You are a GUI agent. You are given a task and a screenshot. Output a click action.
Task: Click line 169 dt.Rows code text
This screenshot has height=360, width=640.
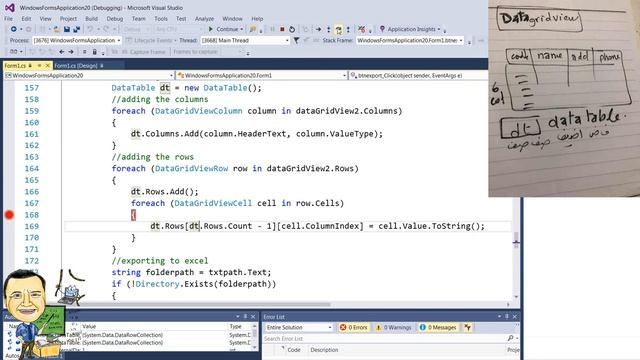click(x=317, y=226)
